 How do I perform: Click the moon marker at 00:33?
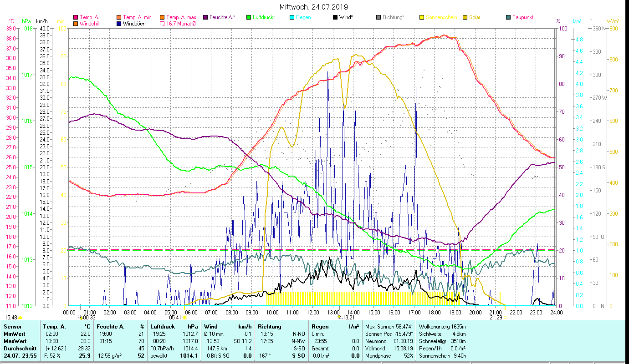tap(81, 318)
